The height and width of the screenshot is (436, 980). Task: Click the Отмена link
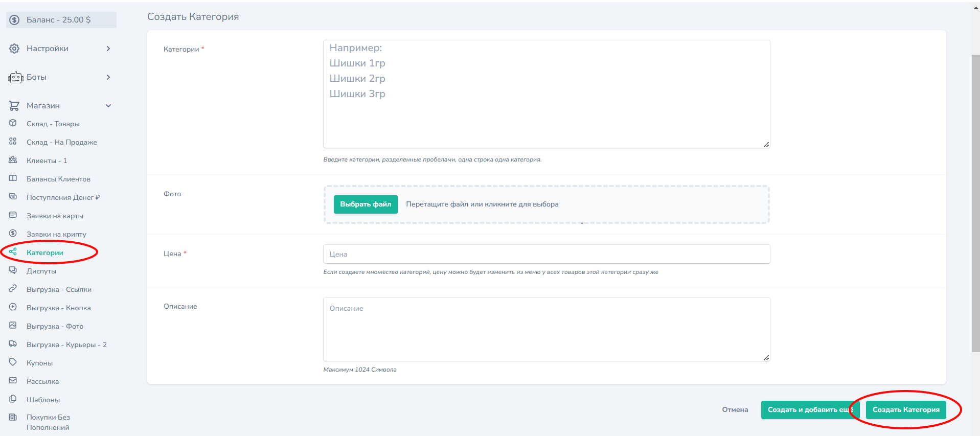click(x=735, y=410)
